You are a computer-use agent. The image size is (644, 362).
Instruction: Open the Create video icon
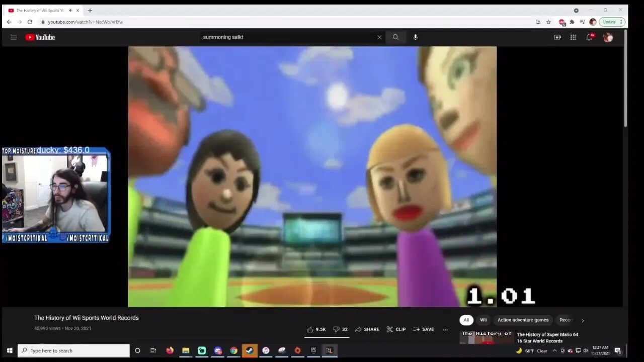click(557, 37)
